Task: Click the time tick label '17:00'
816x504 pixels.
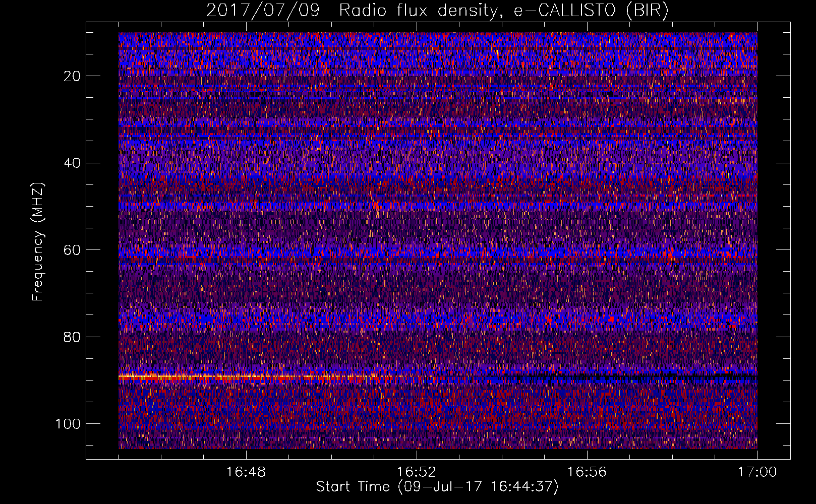Action: click(757, 472)
